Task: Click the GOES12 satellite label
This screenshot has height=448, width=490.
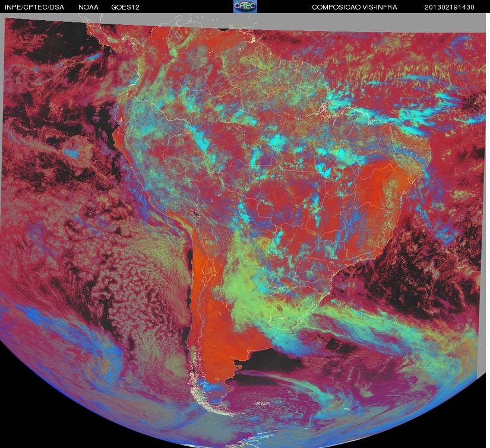Action: click(125, 7)
